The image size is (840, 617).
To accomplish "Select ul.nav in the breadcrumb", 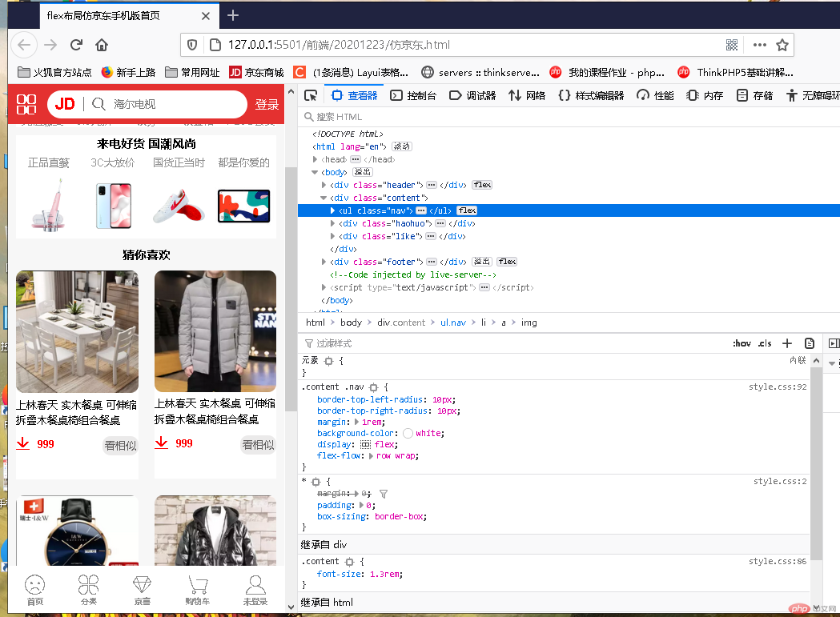I will coord(453,323).
